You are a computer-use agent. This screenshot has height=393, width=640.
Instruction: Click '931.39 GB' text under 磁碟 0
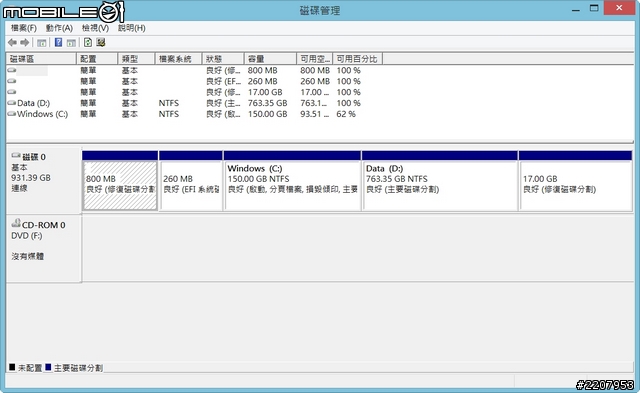point(31,178)
